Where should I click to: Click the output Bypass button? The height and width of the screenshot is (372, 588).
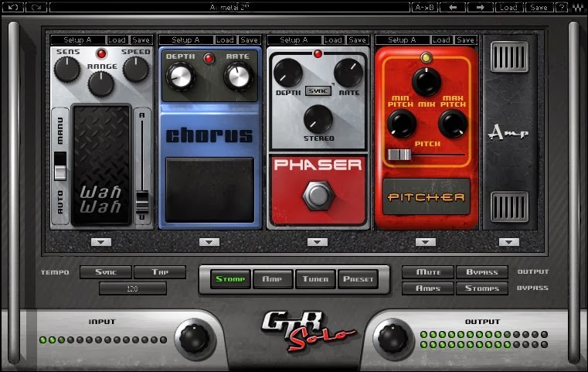coord(482,271)
